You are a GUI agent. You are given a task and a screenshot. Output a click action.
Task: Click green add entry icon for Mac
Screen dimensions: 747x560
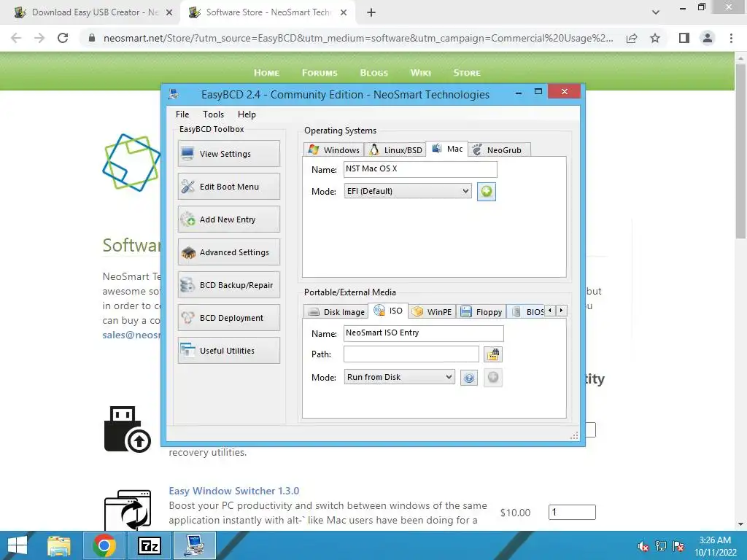coord(487,192)
